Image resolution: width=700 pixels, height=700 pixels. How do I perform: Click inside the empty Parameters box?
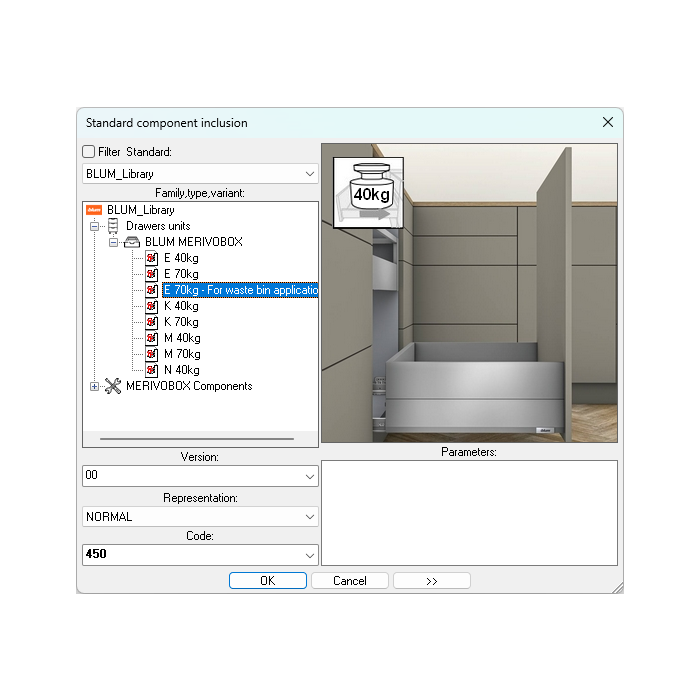[x=470, y=513]
